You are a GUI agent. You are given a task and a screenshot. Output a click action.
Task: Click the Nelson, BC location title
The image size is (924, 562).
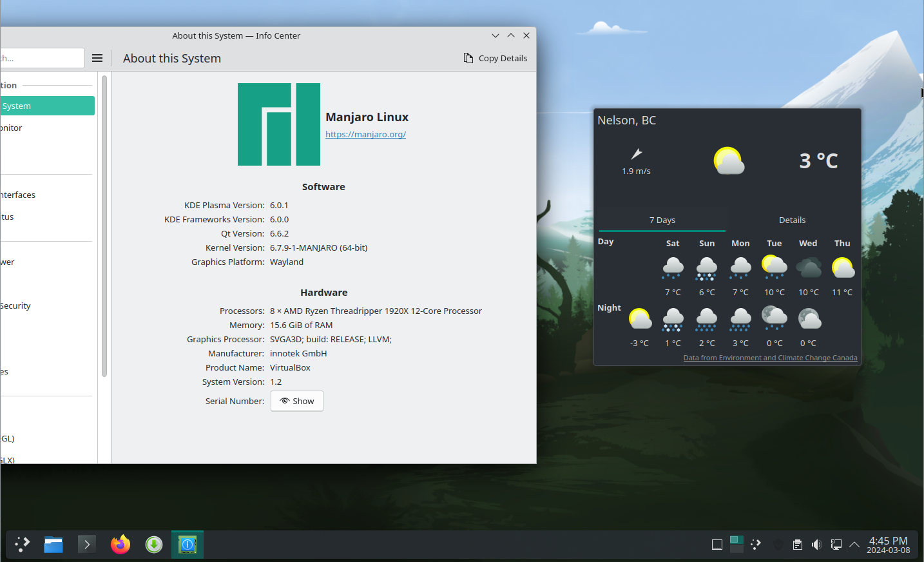point(626,121)
